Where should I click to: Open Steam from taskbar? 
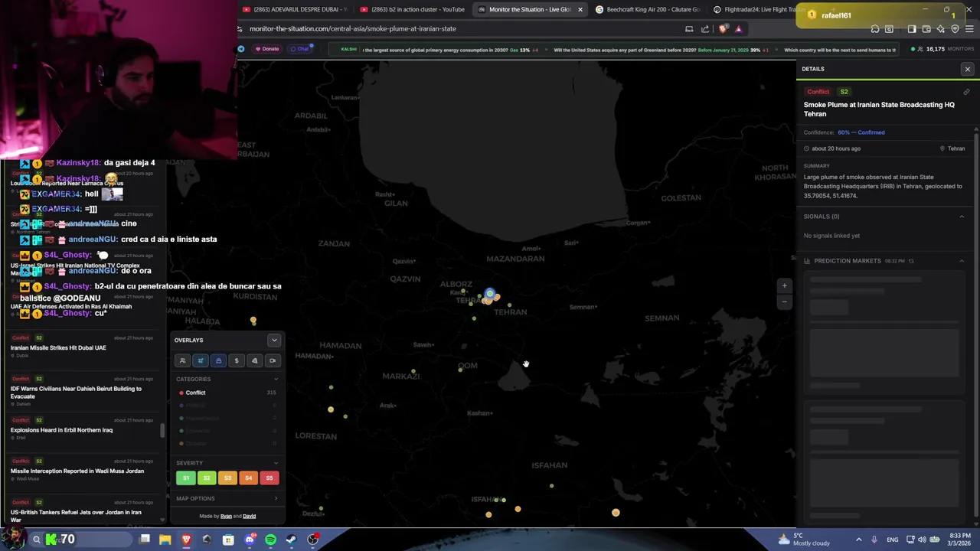pos(291,540)
